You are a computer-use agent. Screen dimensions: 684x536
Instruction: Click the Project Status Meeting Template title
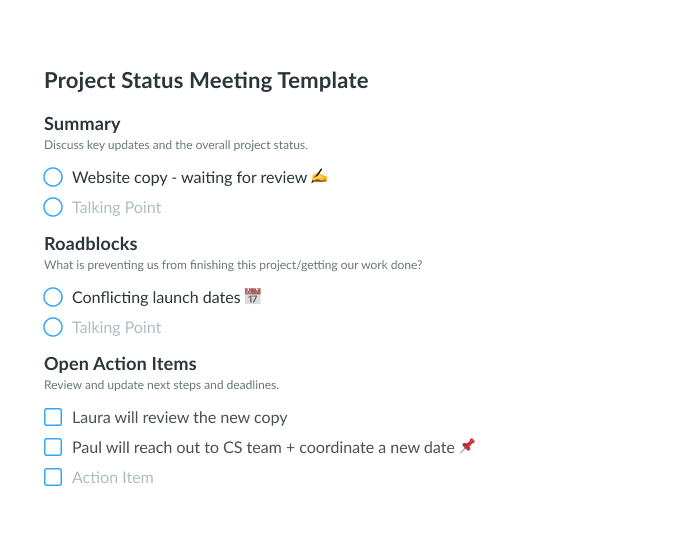(206, 81)
